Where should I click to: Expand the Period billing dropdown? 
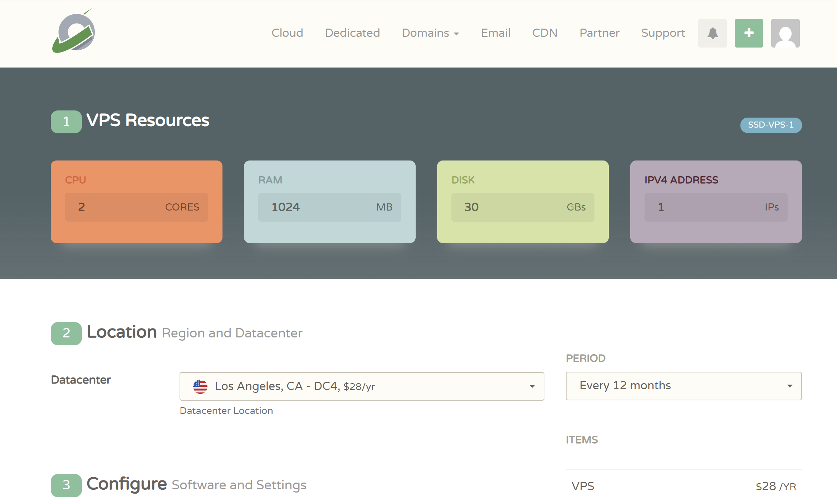click(x=684, y=386)
